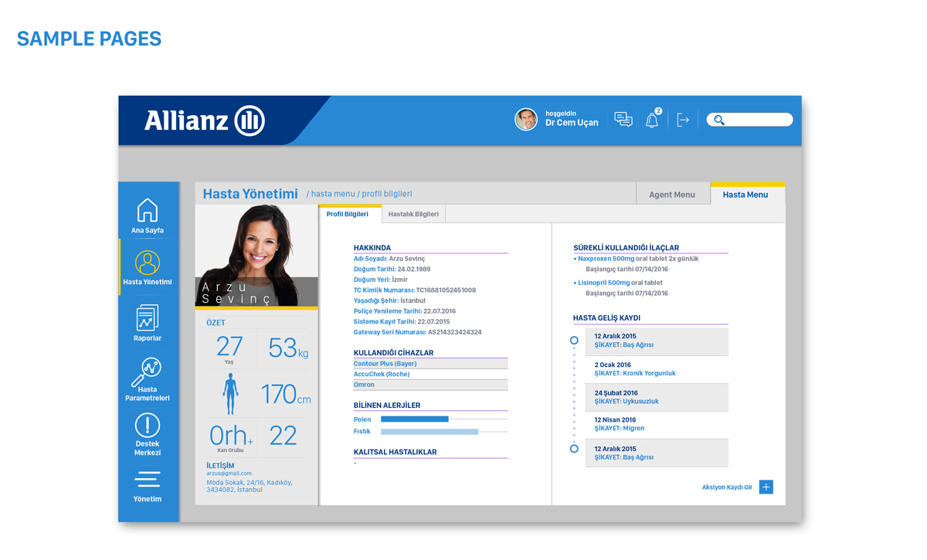Switch to Agent Menu tab
Image resolution: width=927 pixels, height=560 pixels.
tap(672, 195)
